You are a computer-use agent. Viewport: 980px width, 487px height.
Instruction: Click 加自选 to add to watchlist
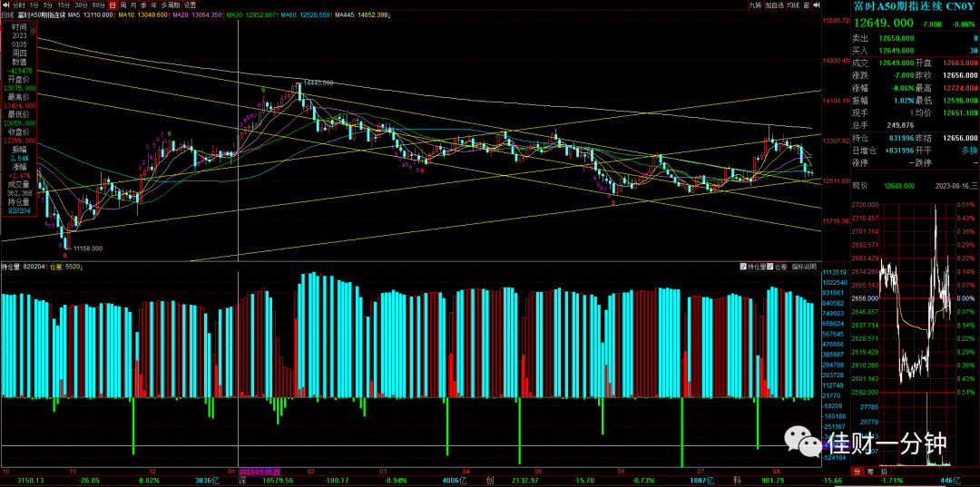point(775,5)
